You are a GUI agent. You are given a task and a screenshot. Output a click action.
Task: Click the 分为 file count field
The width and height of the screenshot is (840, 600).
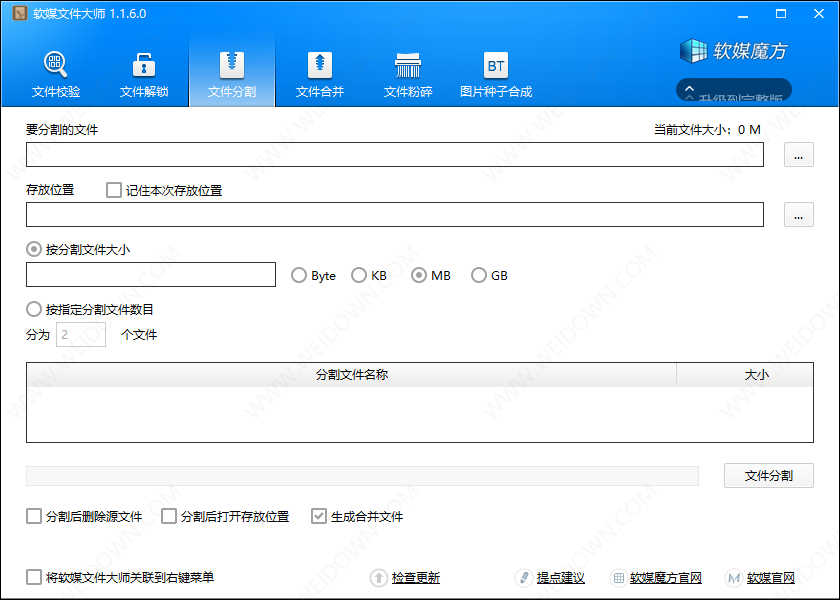coord(81,335)
